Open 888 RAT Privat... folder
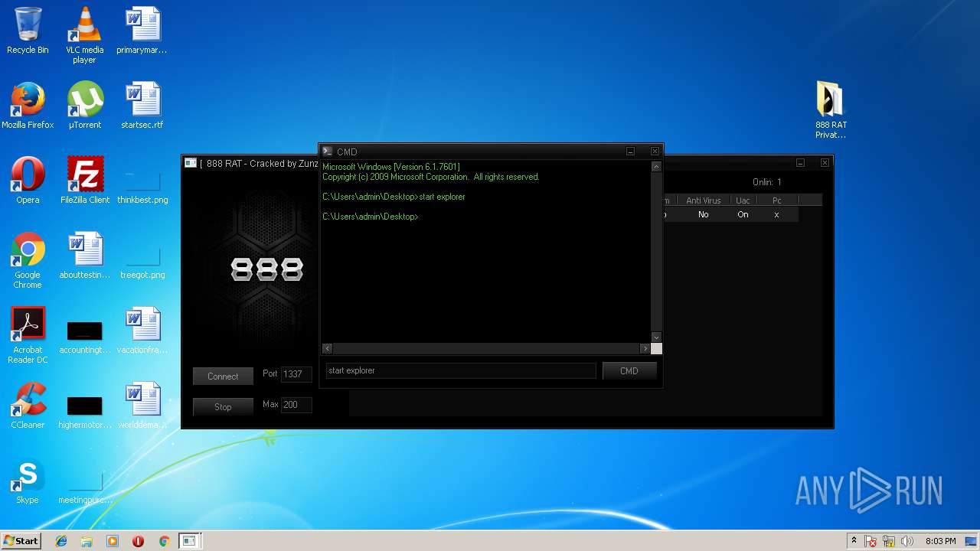 click(x=831, y=110)
